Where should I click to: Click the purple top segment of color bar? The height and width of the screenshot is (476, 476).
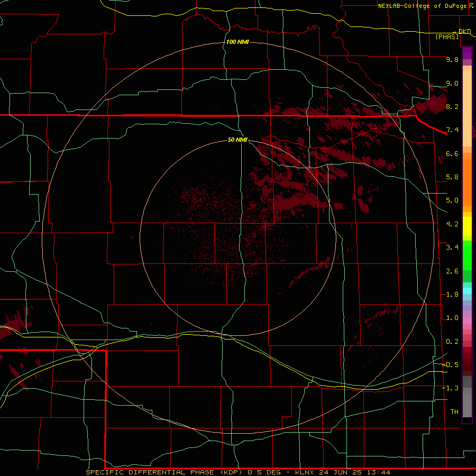coord(467,53)
